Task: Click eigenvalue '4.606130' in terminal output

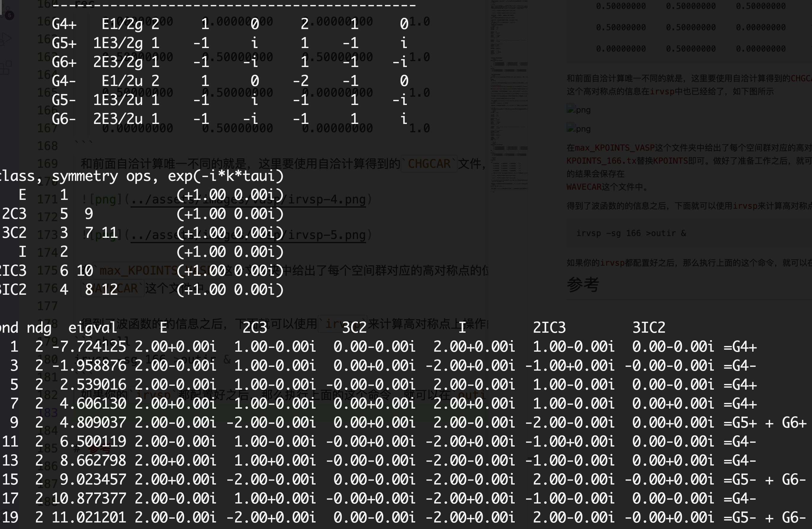Action: (x=93, y=404)
